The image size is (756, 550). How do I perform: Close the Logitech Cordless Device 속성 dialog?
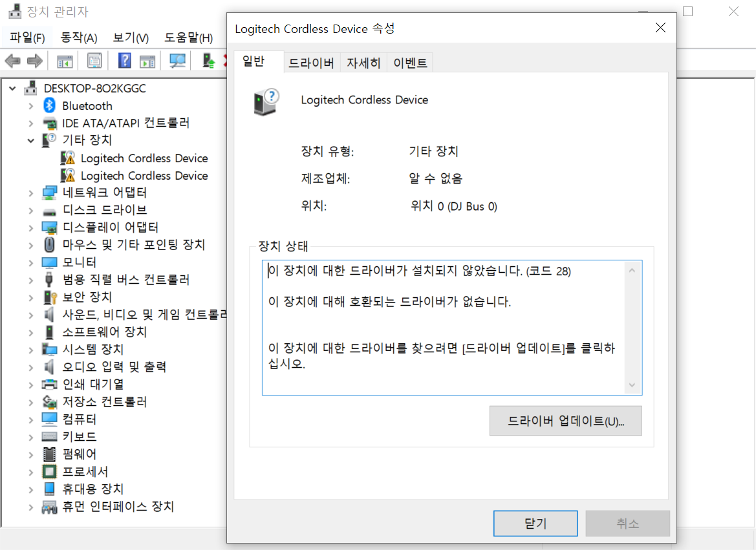click(x=660, y=28)
